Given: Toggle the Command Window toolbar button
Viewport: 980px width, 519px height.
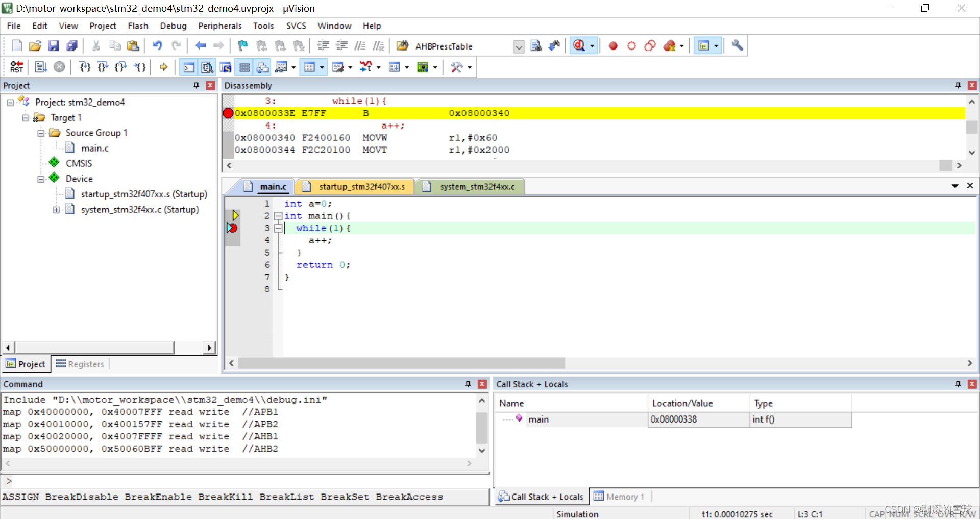Looking at the screenshot, I should [x=189, y=67].
